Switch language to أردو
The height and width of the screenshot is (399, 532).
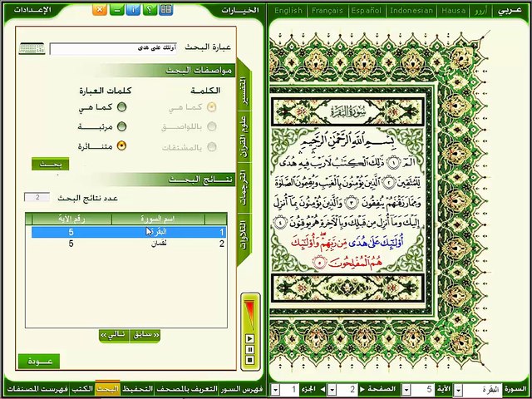tap(480, 11)
